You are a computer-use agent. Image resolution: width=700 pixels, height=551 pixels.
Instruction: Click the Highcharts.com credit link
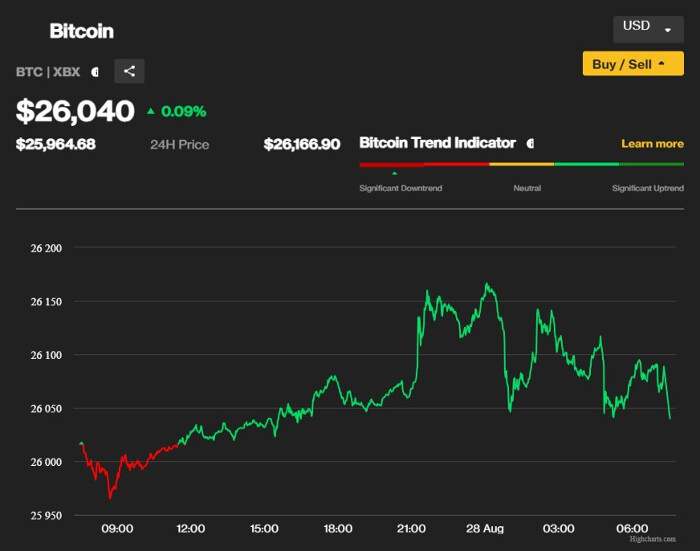point(653,539)
